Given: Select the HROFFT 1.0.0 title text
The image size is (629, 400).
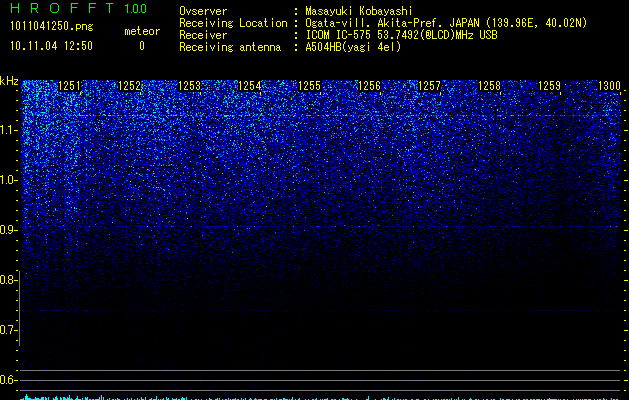Looking at the screenshot, I should (78, 8).
